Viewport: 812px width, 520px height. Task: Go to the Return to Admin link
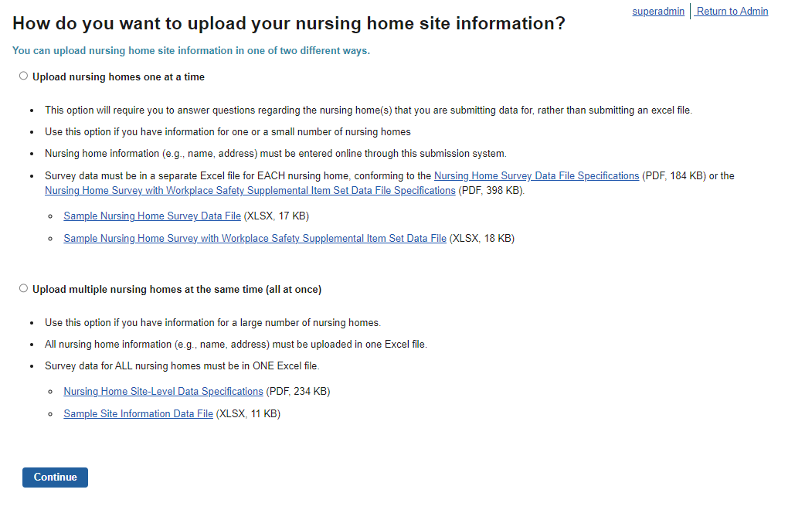pos(732,12)
